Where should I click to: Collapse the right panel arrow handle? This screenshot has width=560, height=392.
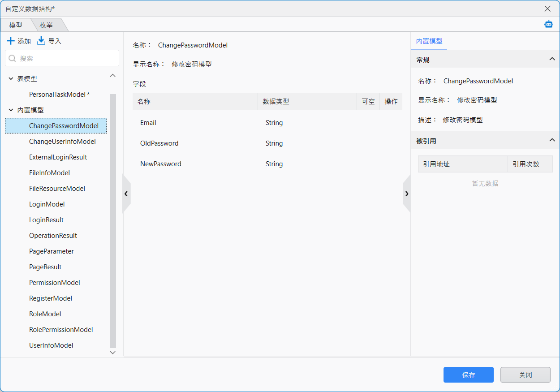click(406, 194)
